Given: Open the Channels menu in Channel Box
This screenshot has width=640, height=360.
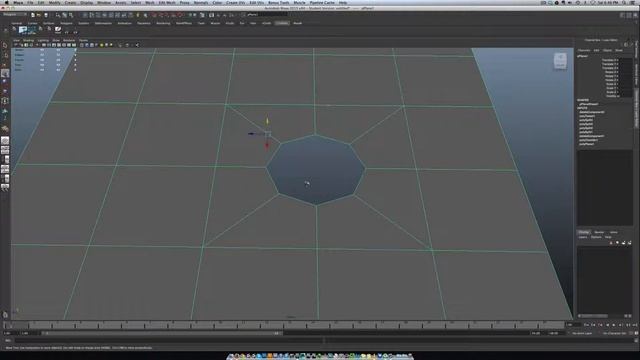Looking at the screenshot, I should coord(584,50).
